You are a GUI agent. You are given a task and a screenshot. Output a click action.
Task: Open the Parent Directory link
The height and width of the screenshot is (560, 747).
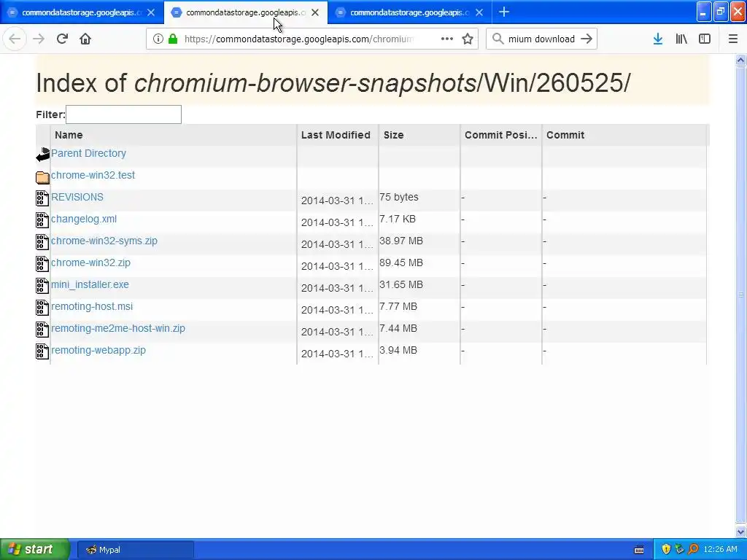pos(88,153)
